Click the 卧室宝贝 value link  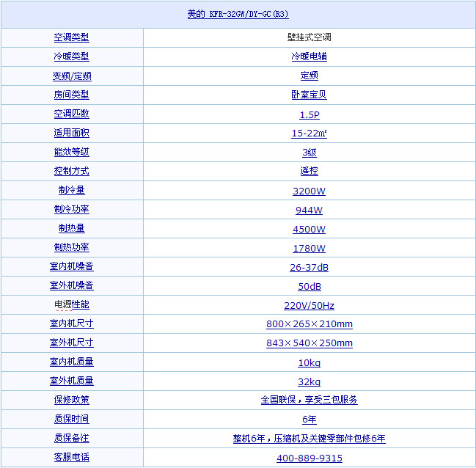(x=309, y=95)
